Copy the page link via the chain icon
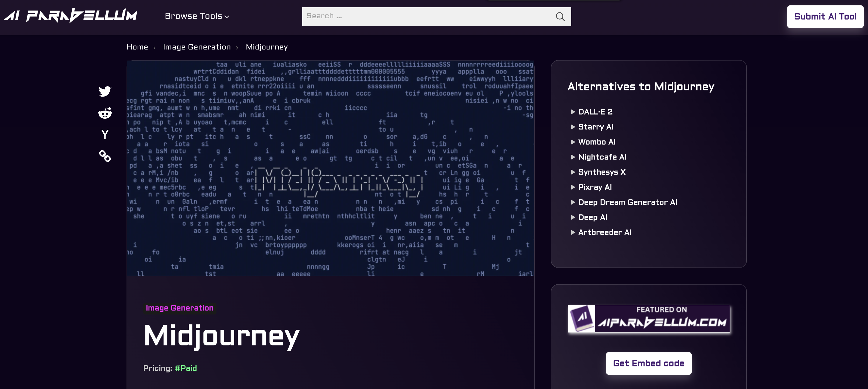868x389 pixels. coord(105,156)
